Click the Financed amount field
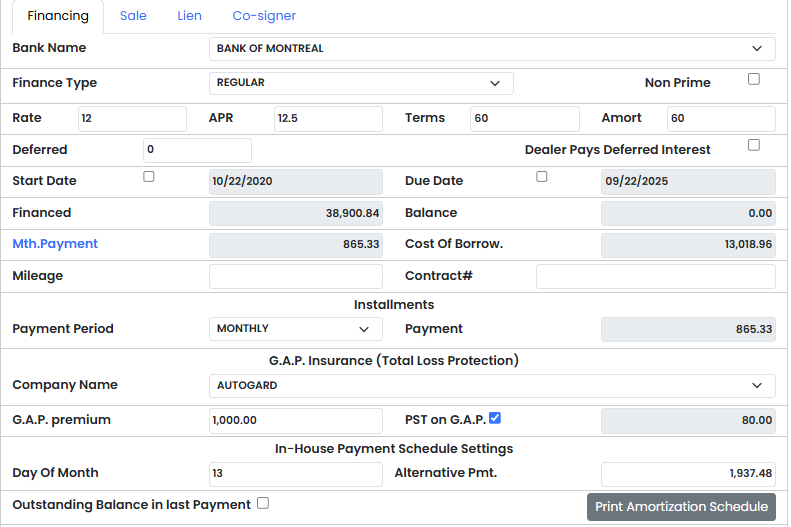The image size is (791, 527). point(296,213)
